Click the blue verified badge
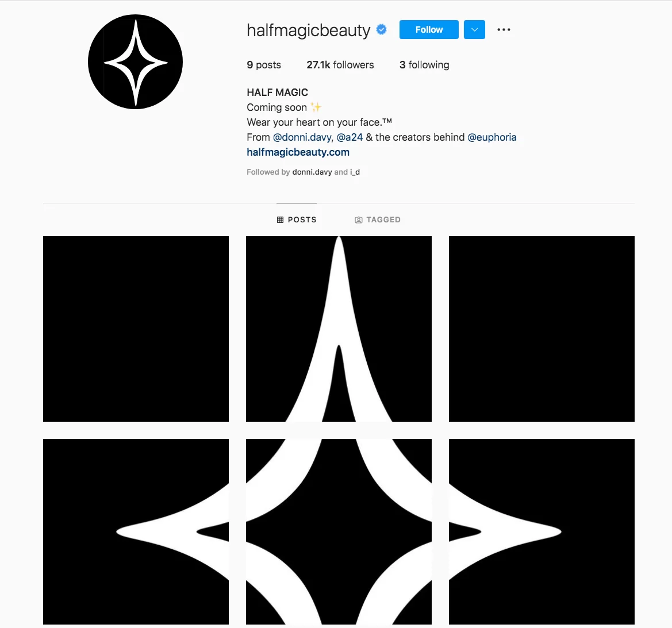 point(382,29)
